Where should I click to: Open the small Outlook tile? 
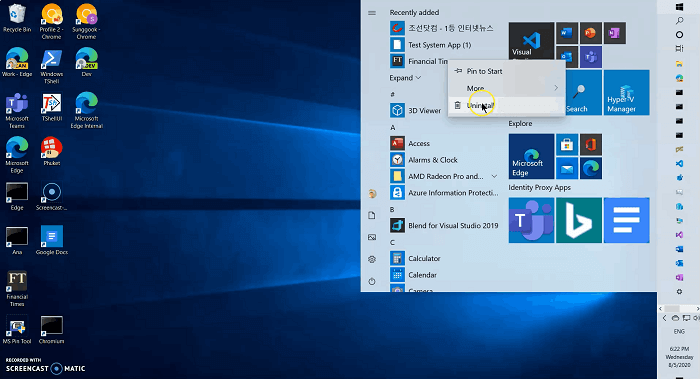567,57
